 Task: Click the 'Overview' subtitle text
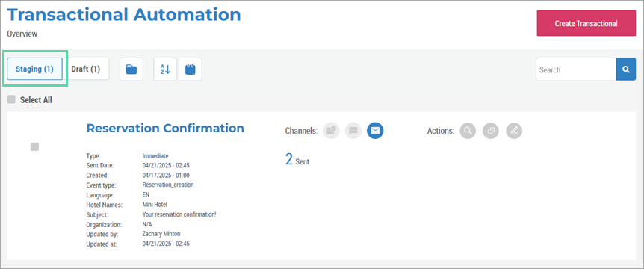click(x=22, y=34)
